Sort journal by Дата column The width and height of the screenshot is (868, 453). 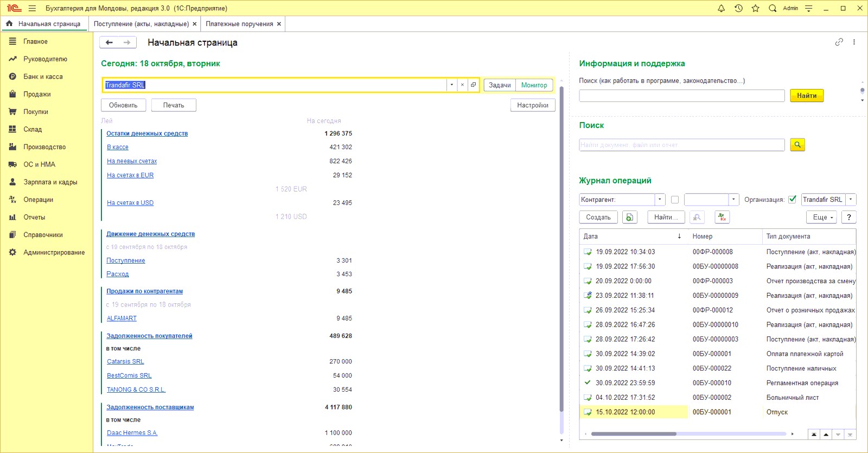(633, 237)
